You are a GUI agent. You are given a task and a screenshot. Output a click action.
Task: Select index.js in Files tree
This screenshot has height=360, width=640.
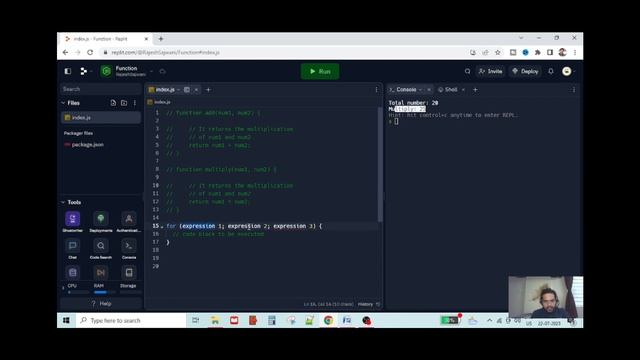pyautogui.click(x=101, y=118)
